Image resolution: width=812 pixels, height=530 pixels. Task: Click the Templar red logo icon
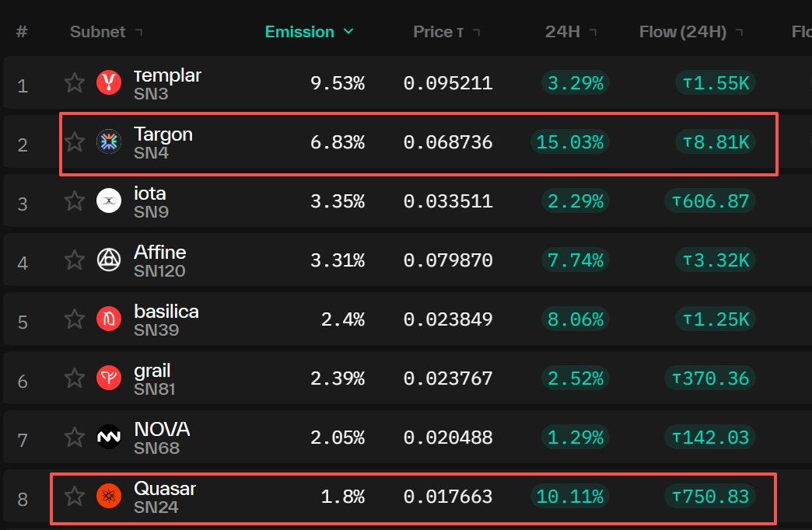(109, 82)
